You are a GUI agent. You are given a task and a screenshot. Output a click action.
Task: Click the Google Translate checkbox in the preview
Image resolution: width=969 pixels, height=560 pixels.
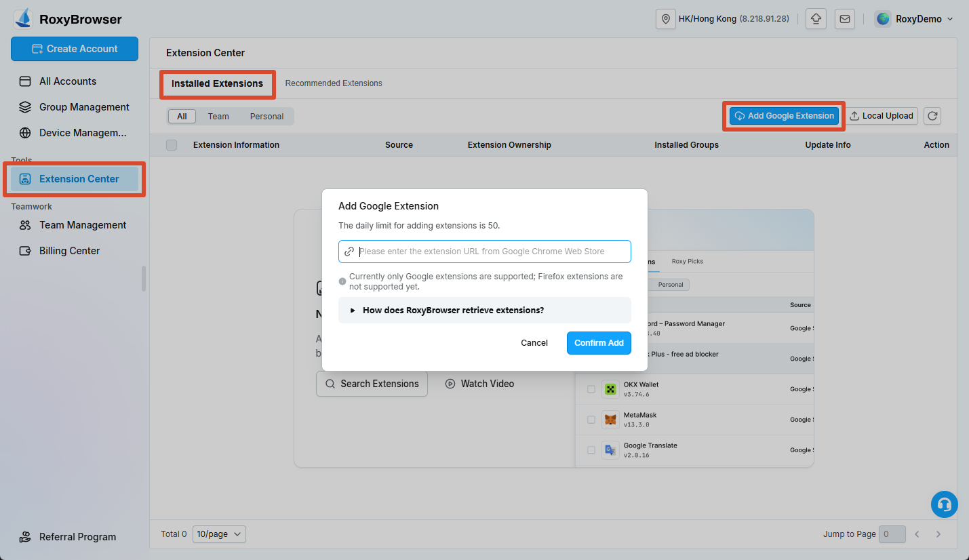pos(591,450)
